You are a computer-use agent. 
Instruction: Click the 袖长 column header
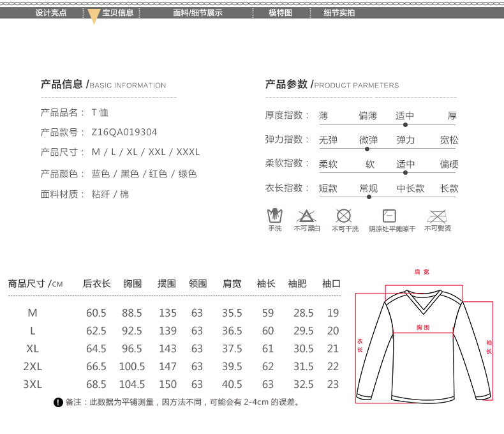266,283
